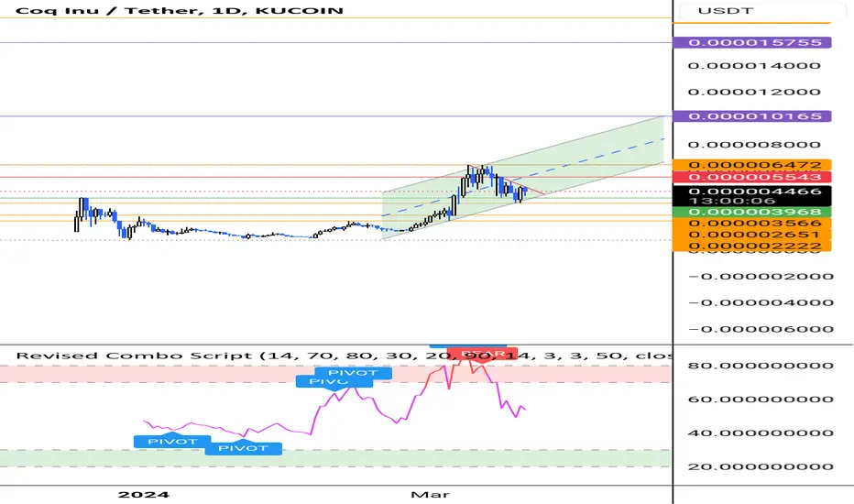Image resolution: width=854 pixels, height=504 pixels.
Task: Click the 60.000000000 indicator axis value
Action: click(x=761, y=399)
